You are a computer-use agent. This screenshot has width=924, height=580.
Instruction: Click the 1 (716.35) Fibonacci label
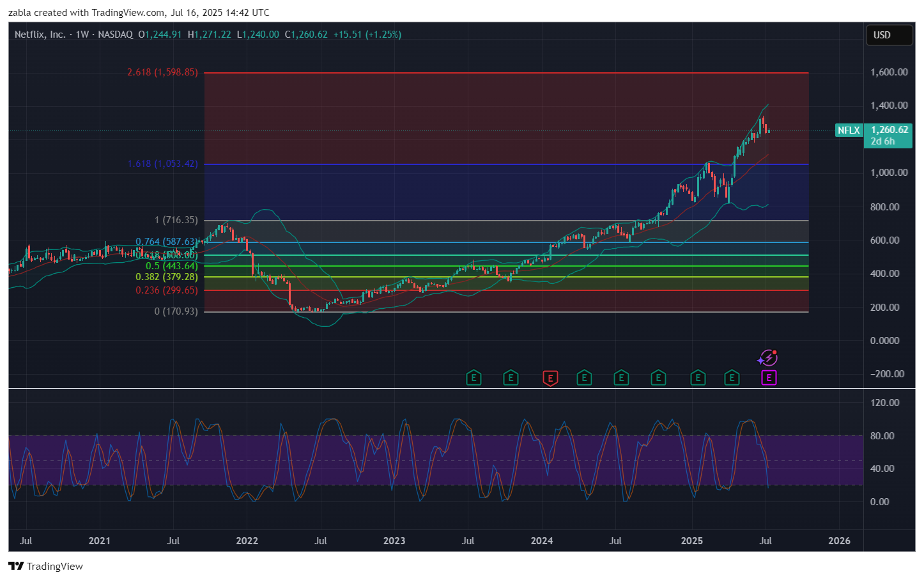point(176,220)
